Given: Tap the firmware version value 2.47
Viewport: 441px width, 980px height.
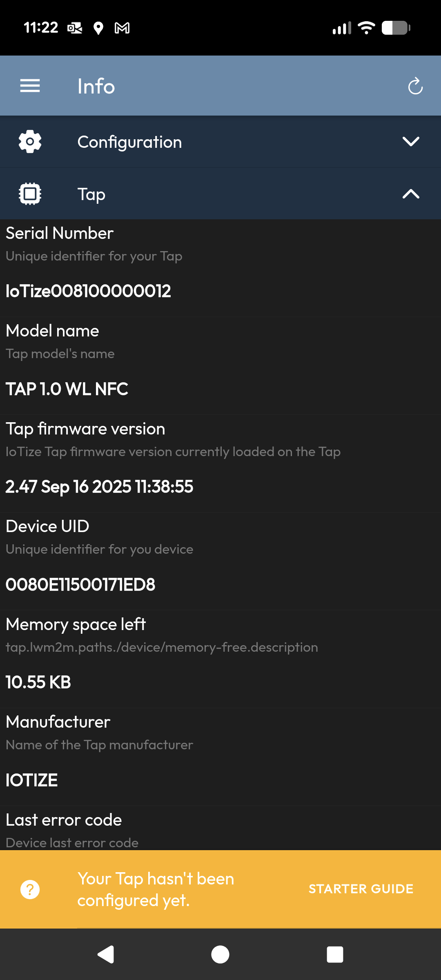Looking at the screenshot, I should tap(99, 487).
